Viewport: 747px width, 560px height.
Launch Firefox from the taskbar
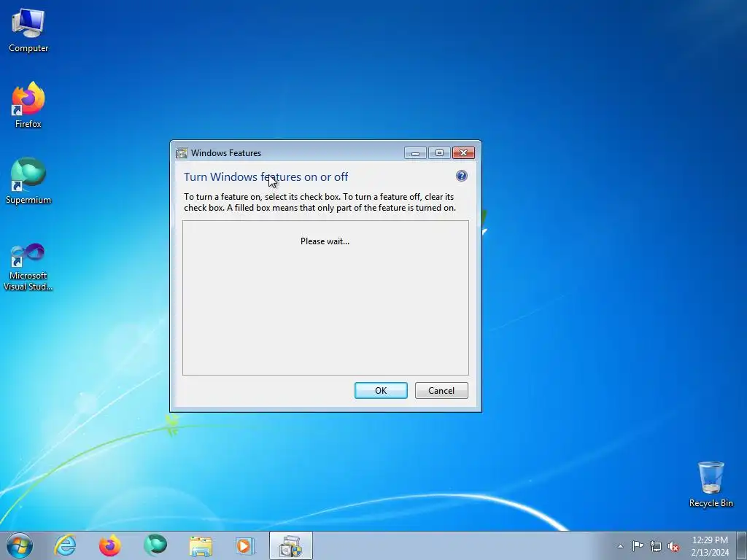pyautogui.click(x=109, y=545)
